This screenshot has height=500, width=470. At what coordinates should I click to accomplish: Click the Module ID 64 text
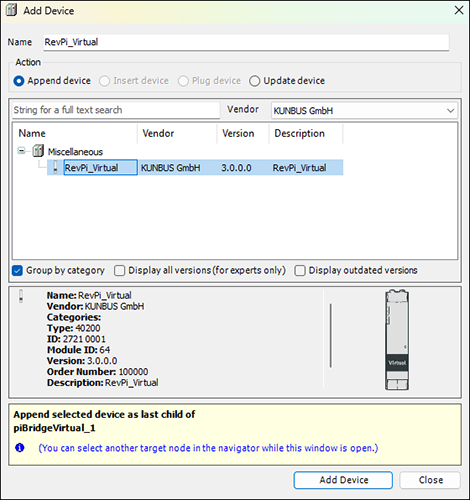(78, 350)
